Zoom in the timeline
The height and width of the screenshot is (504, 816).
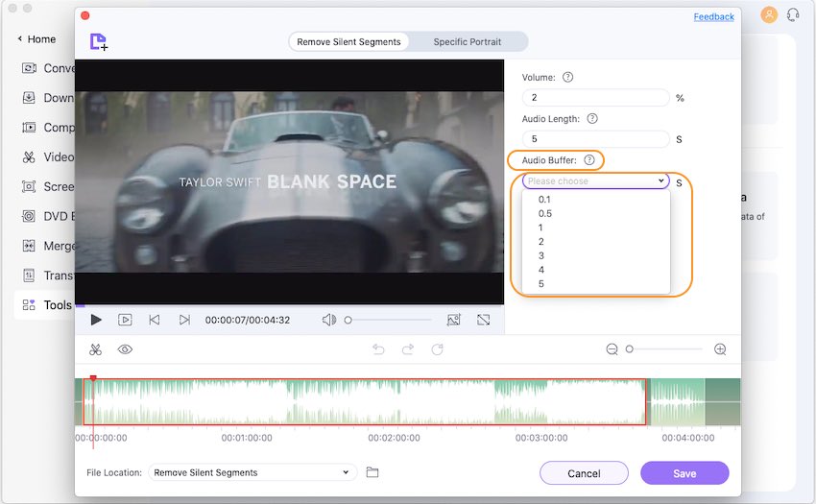coord(720,349)
